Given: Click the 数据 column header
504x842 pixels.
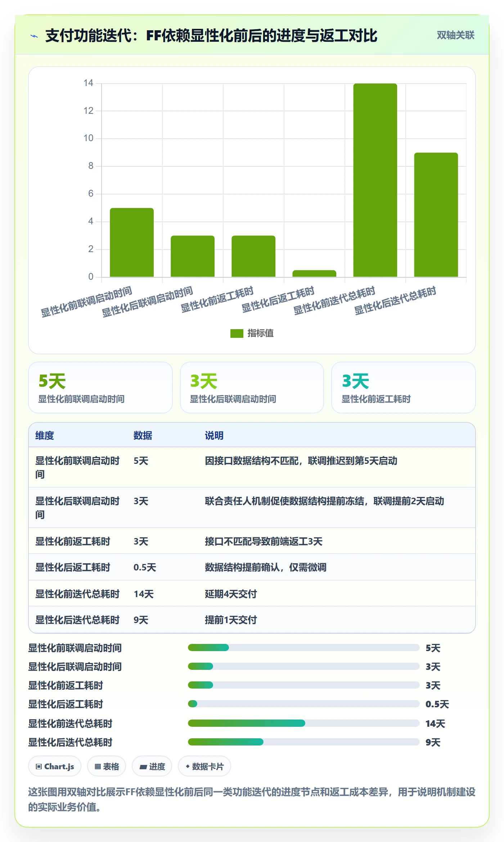Looking at the screenshot, I should point(143,435).
